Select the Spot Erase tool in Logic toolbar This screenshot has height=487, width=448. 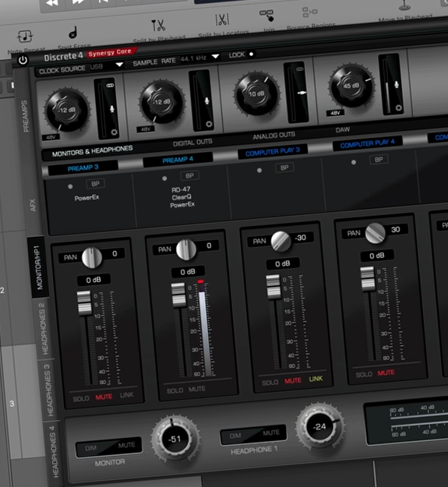[72, 32]
